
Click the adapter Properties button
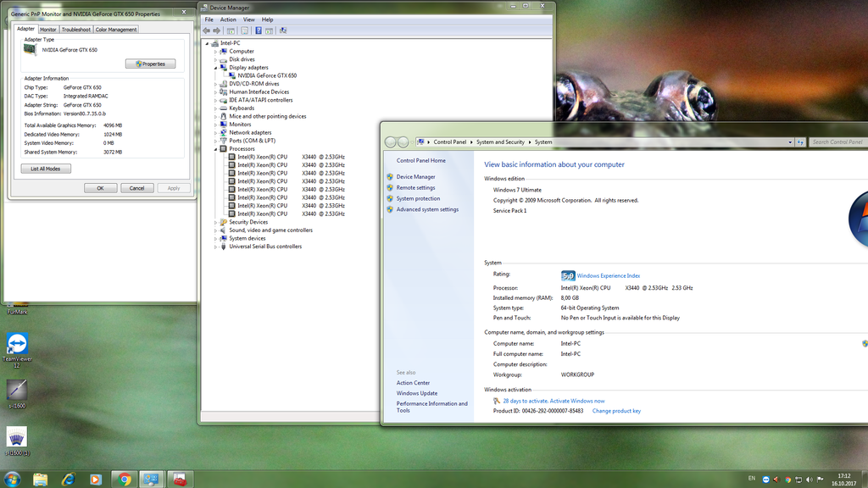coord(151,64)
